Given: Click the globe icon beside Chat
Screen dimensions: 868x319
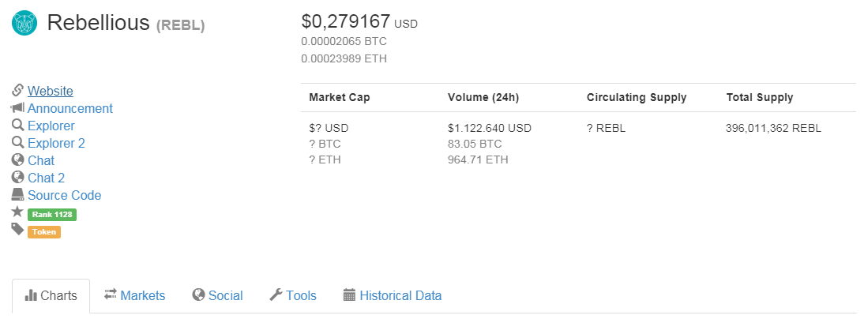Looking at the screenshot, I should tap(17, 160).
